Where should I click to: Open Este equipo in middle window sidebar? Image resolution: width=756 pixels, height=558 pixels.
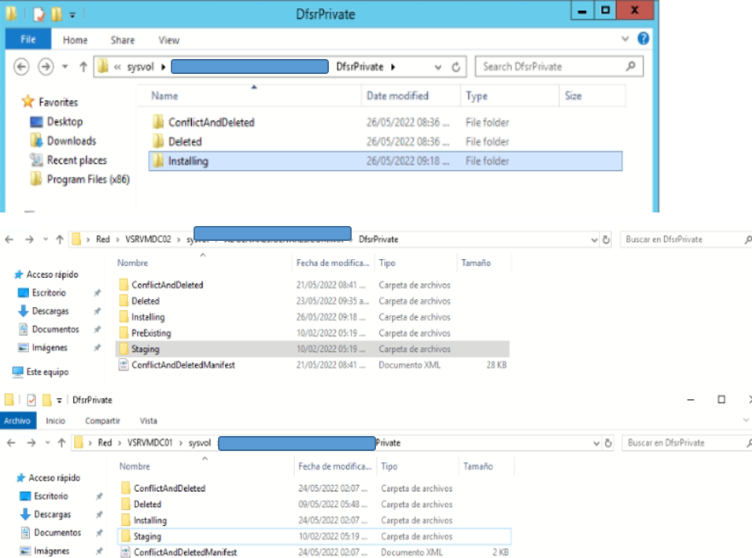47,371
